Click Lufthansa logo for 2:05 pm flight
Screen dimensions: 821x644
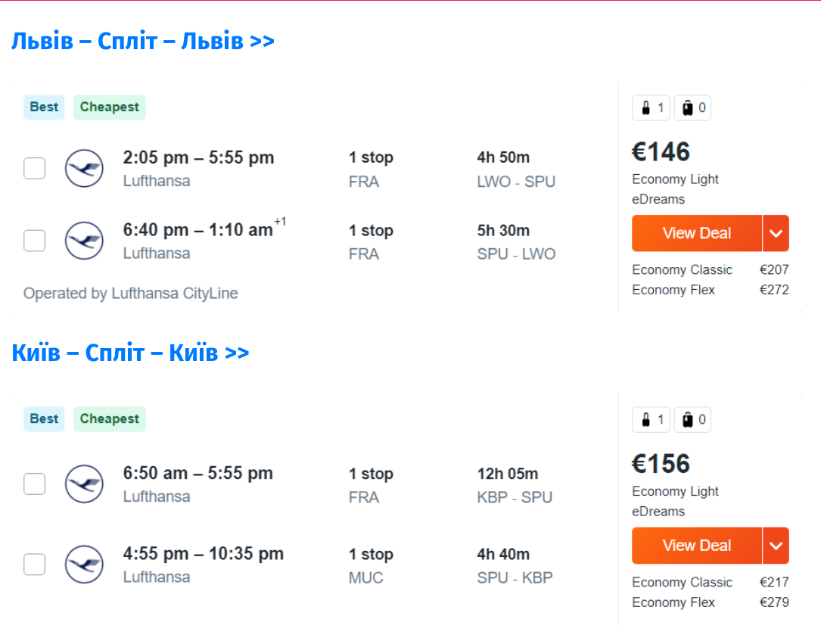click(84, 169)
